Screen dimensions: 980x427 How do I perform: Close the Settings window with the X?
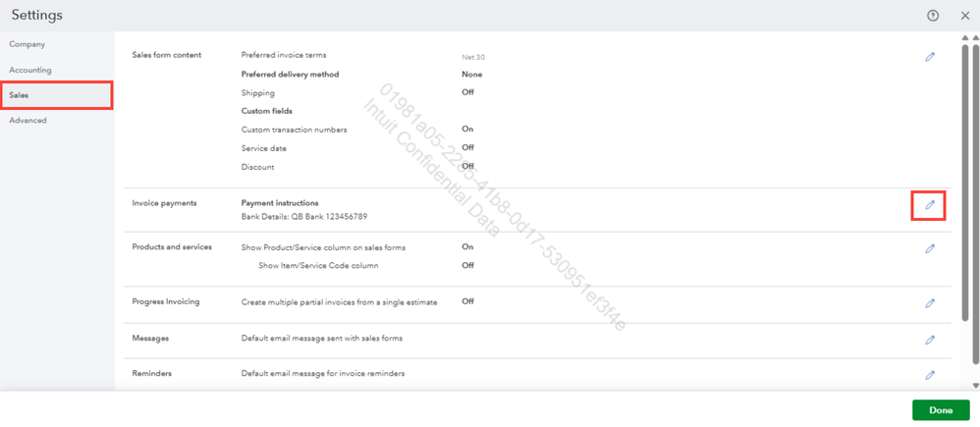click(x=965, y=16)
